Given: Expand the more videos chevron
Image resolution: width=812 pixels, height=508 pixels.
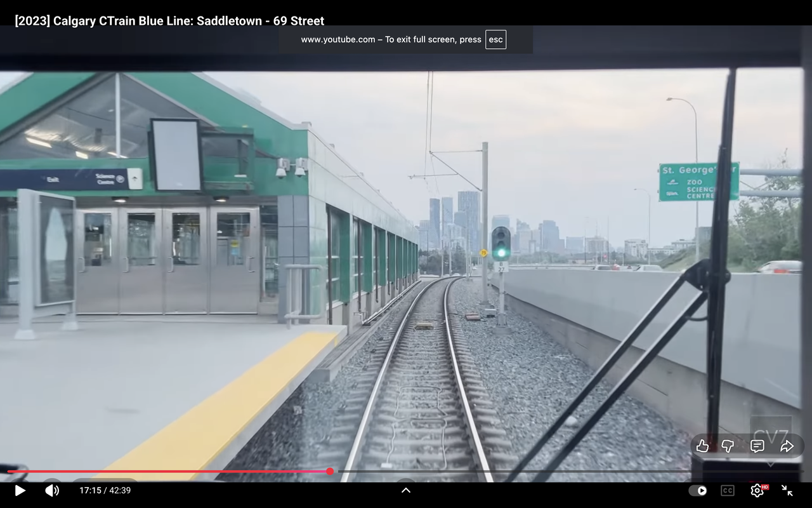Looking at the screenshot, I should (x=406, y=490).
